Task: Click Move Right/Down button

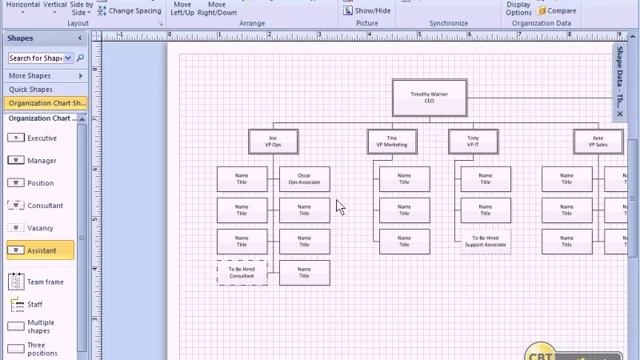Action: tap(217, 8)
